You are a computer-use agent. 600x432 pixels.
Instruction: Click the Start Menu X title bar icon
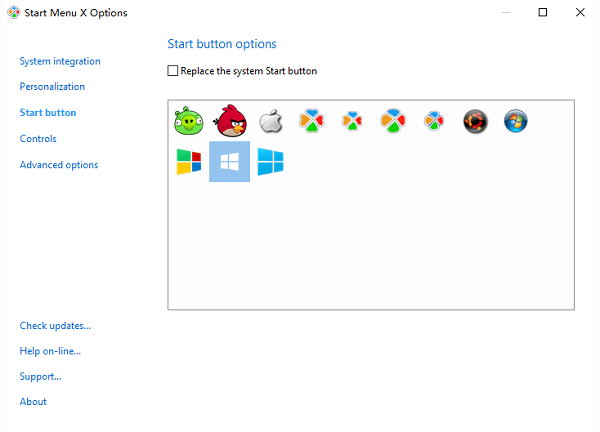point(14,13)
